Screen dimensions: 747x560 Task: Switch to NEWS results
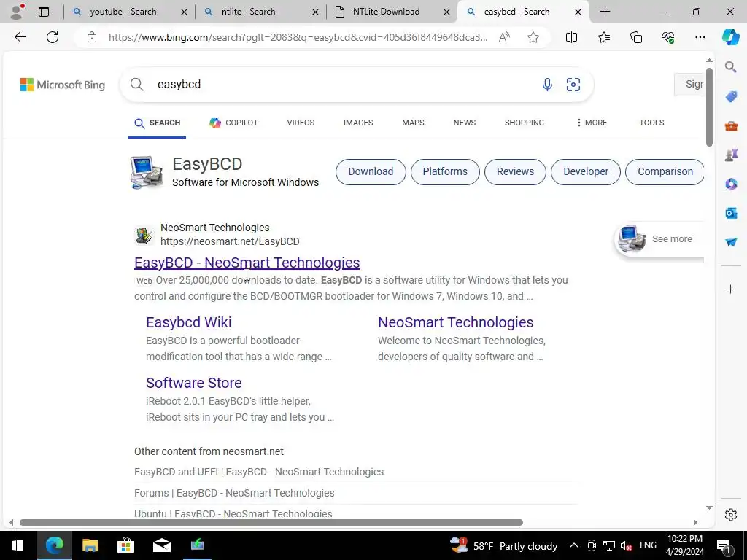click(x=465, y=122)
